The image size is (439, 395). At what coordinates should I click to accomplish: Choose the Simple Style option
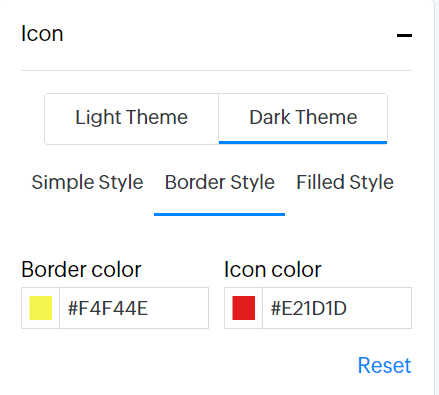[87, 182]
